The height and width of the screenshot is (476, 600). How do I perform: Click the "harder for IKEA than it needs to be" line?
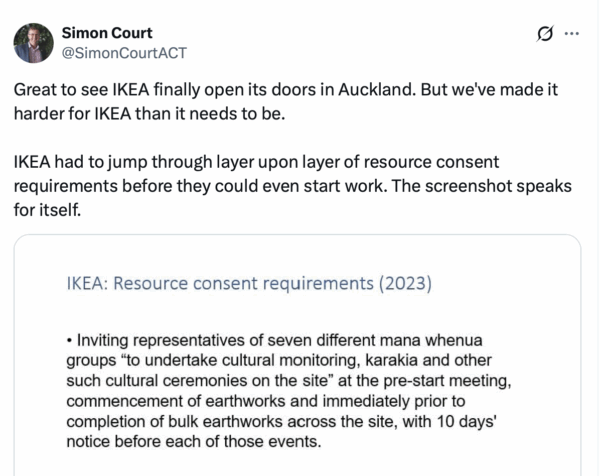150,111
